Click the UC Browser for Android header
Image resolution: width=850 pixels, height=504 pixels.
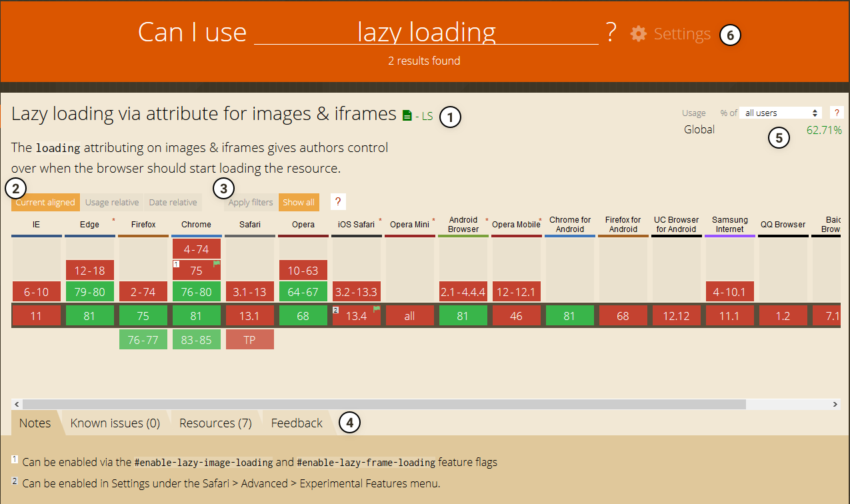pyautogui.click(x=677, y=225)
